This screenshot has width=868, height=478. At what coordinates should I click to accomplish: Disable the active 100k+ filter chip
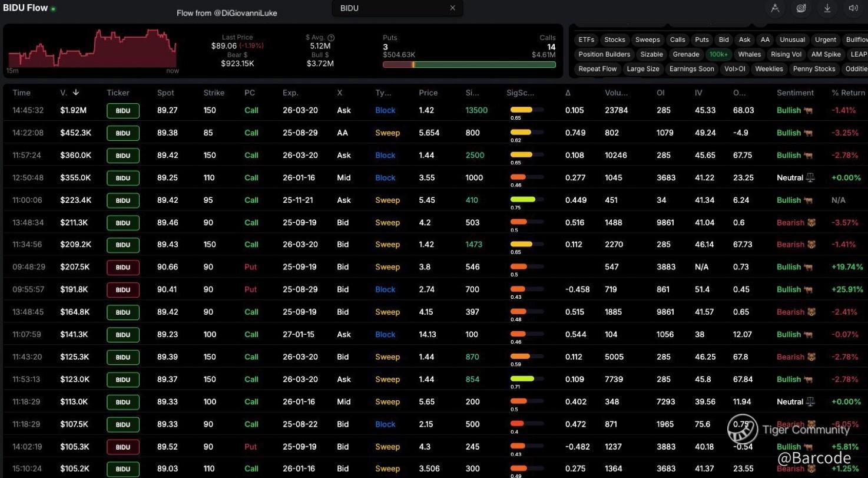click(718, 54)
